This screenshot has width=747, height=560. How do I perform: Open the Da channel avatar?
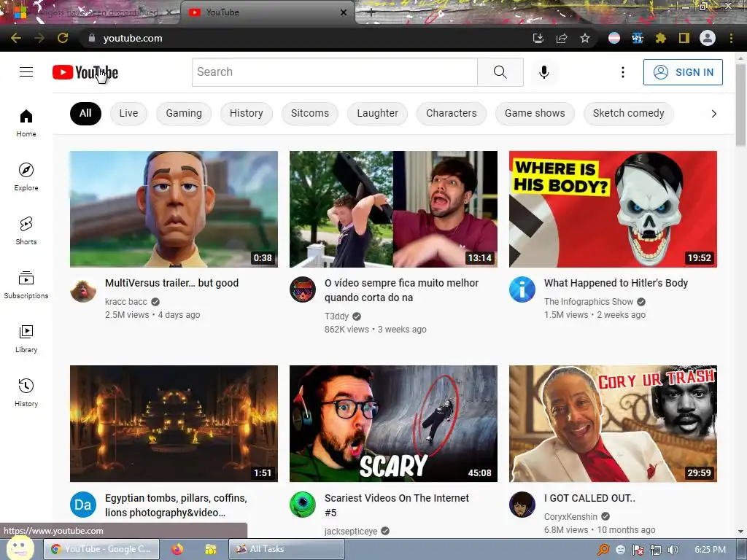point(83,505)
